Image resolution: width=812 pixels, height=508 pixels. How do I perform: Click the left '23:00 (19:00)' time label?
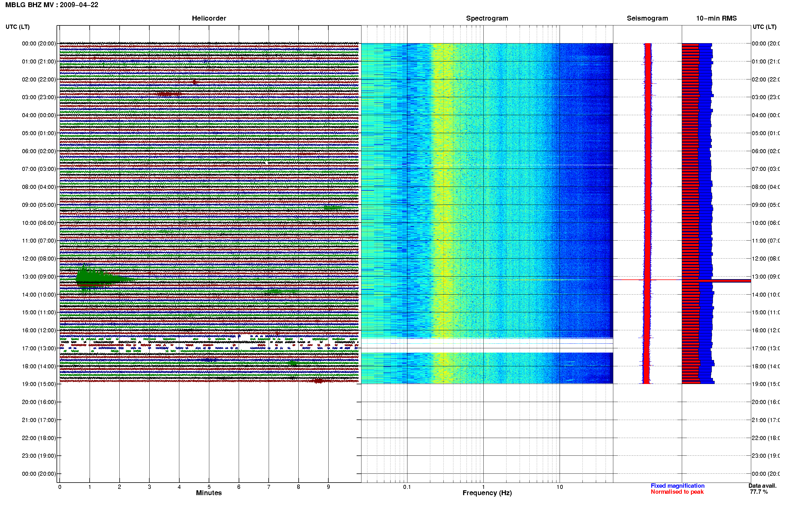point(39,456)
